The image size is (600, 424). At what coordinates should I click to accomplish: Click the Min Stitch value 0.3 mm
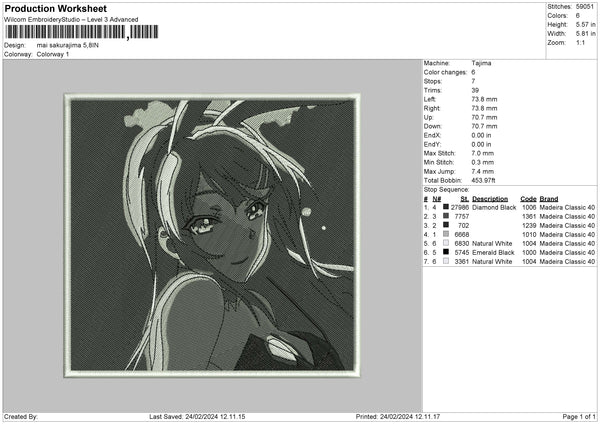coord(483,162)
